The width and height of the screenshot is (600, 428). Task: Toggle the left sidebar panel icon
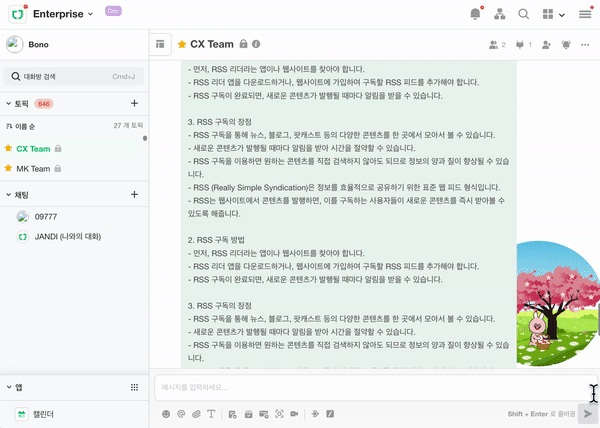coord(159,45)
